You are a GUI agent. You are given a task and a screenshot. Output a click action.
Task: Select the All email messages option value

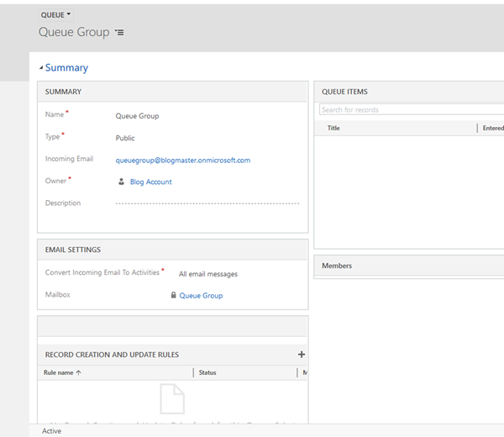tap(207, 274)
